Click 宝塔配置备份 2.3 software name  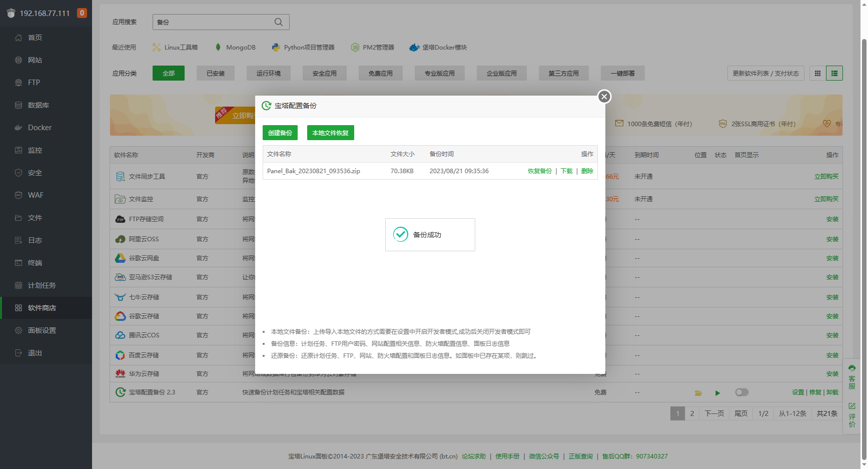click(152, 392)
